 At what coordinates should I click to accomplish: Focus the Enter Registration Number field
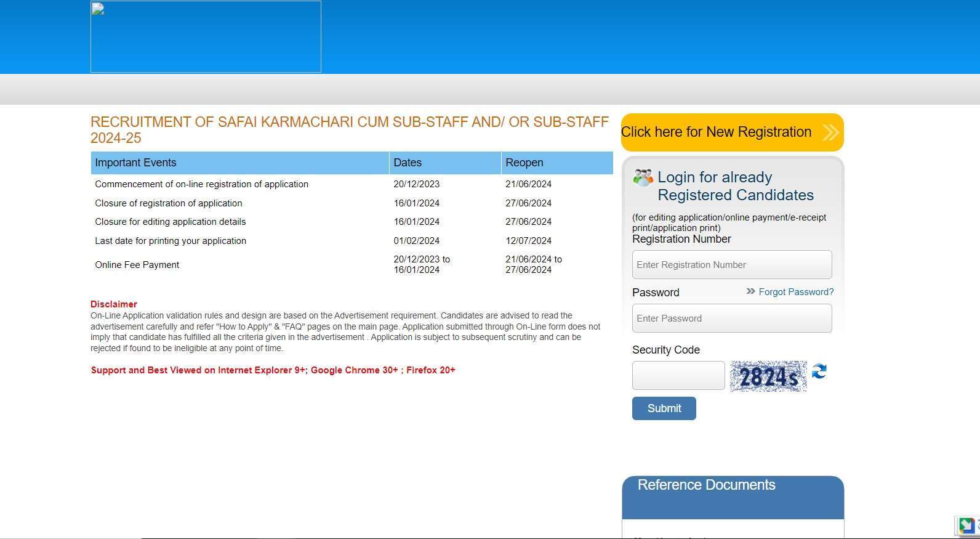tap(731, 265)
